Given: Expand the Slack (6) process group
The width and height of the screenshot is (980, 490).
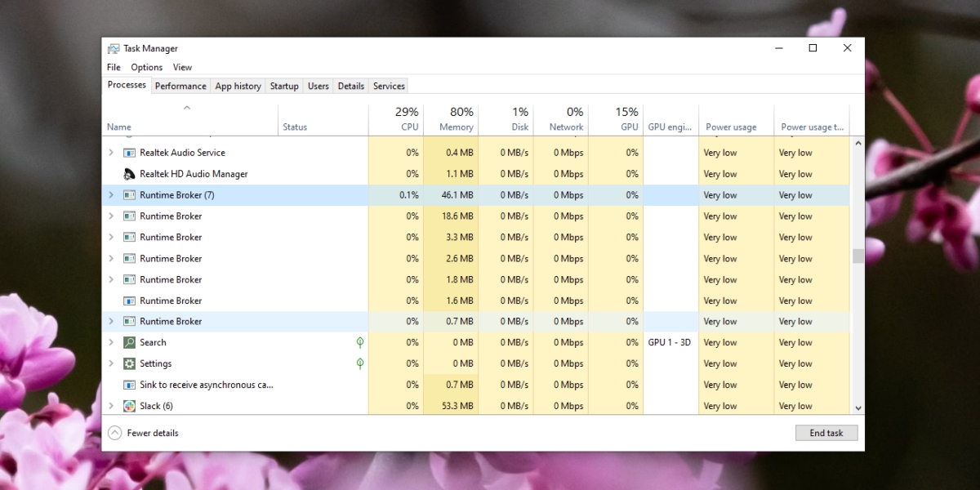Looking at the screenshot, I should (112, 405).
